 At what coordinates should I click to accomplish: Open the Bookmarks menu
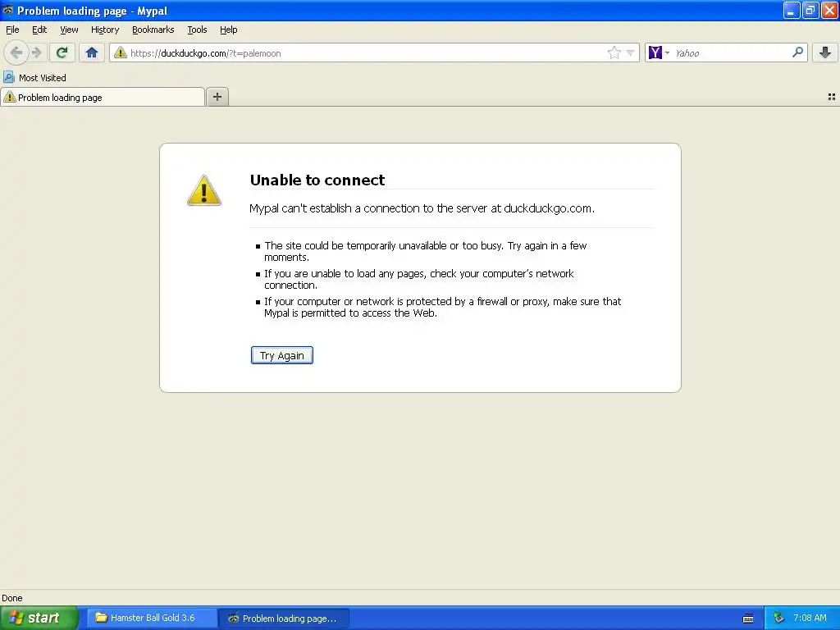click(x=153, y=30)
